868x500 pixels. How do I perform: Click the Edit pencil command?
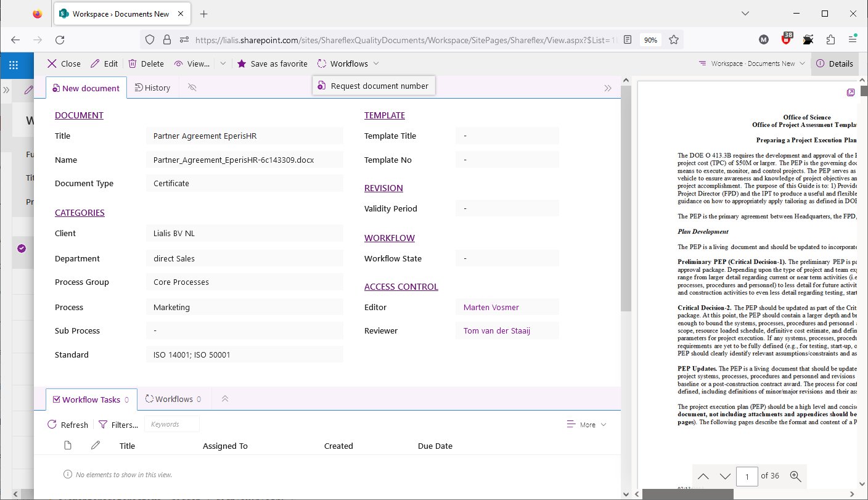click(104, 64)
